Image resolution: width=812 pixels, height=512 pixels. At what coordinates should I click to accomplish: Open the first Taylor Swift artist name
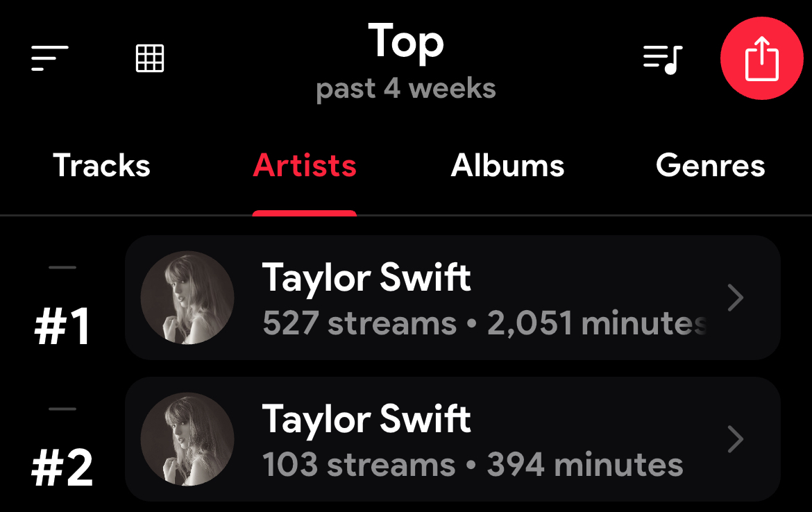pyautogui.click(x=366, y=278)
